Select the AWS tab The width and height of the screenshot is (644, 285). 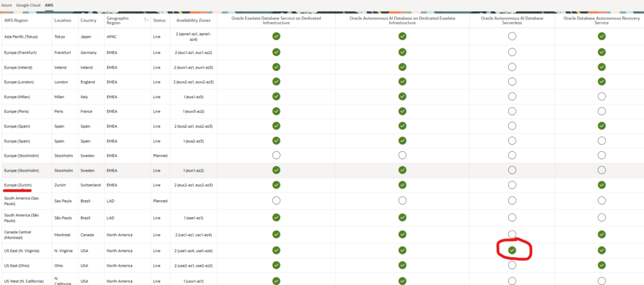(x=49, y=6)
